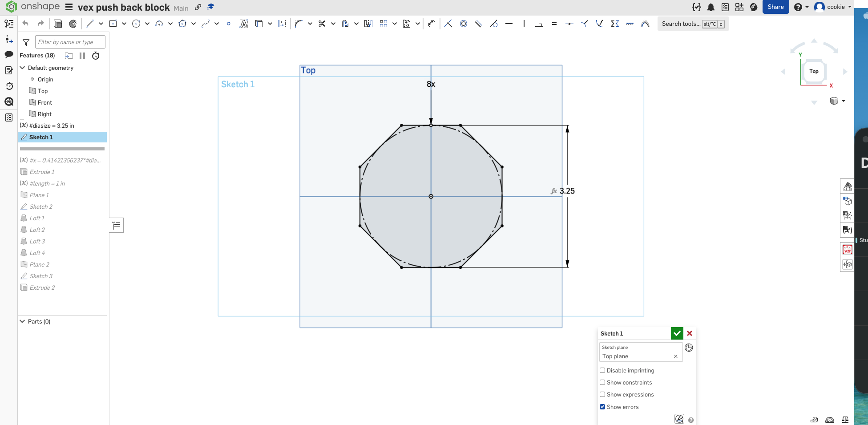Image resolution: width=868 pixels, height=425 pixels.
Task: Click the Top face of the view cube
Action: pyautogui.click(x=814, y=71)
